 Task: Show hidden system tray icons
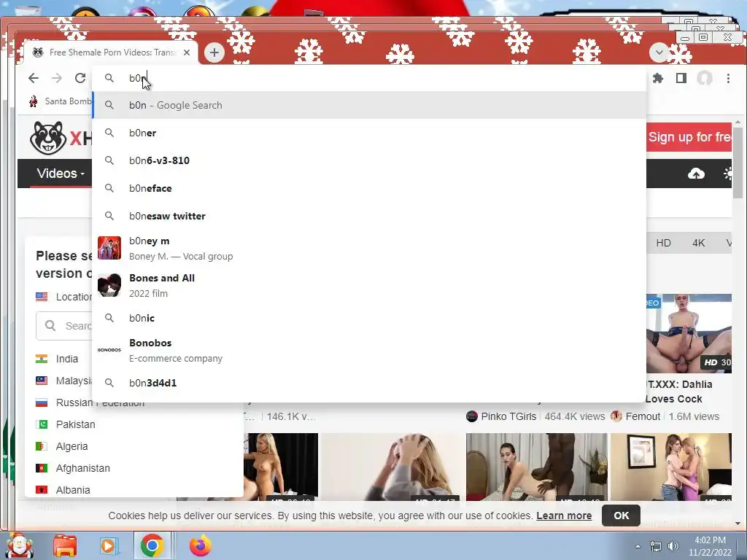[x=638, y=546]
